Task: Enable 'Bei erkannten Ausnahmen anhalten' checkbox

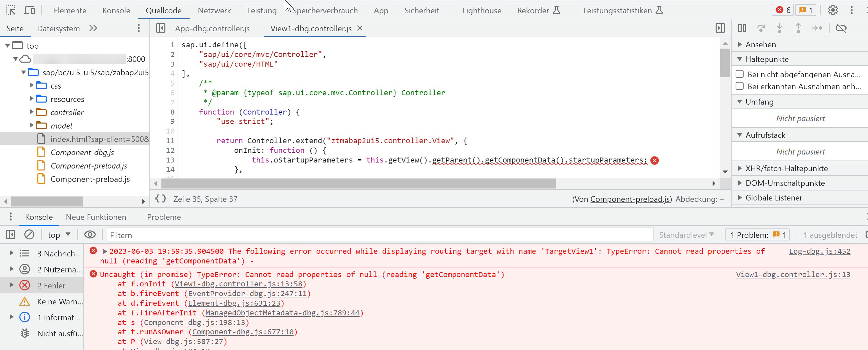Action: (740, 86)
